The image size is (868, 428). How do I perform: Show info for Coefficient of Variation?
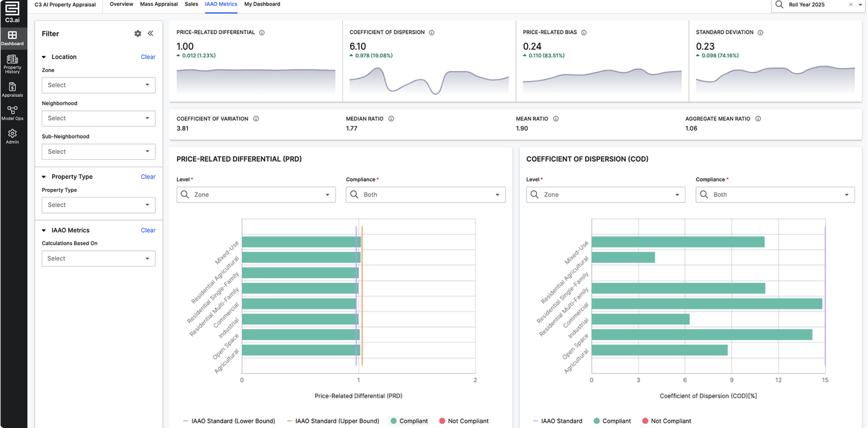256,119
